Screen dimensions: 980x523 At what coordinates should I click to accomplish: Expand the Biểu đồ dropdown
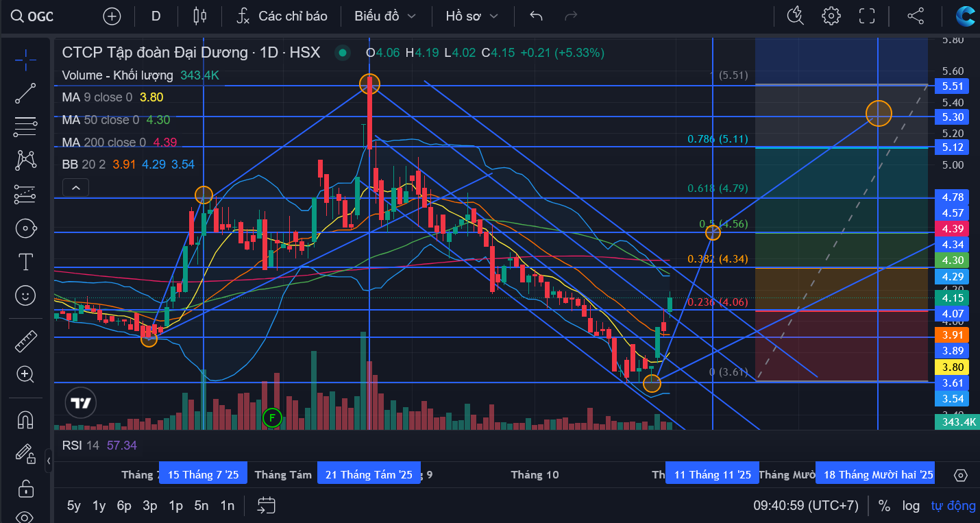point(385,16)
